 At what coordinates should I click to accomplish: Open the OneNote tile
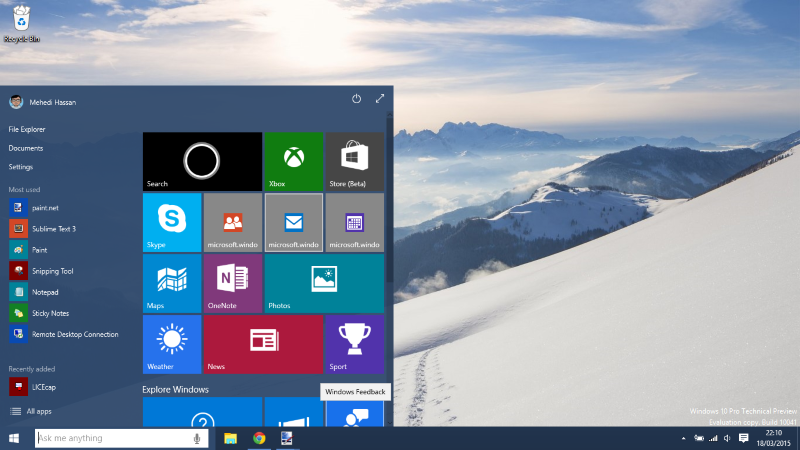(x=232, y=283)
